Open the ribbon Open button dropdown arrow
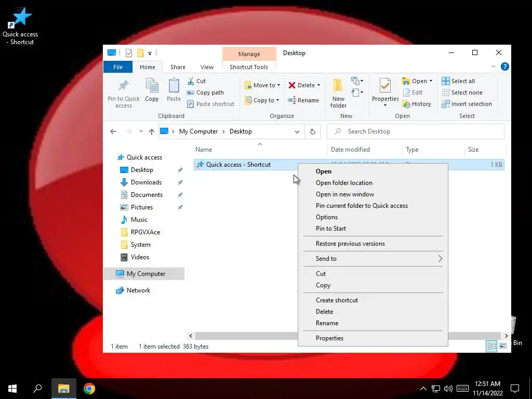The image size is (532, 399). pyautogui.click(x=431, y=81)
